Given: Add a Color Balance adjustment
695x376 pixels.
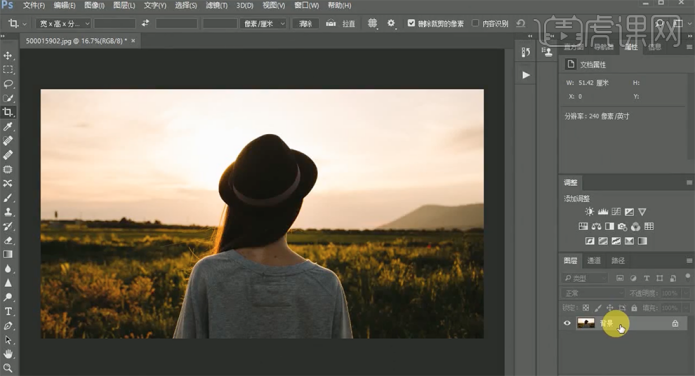Looking at the screenshot, I should [596, 227].
